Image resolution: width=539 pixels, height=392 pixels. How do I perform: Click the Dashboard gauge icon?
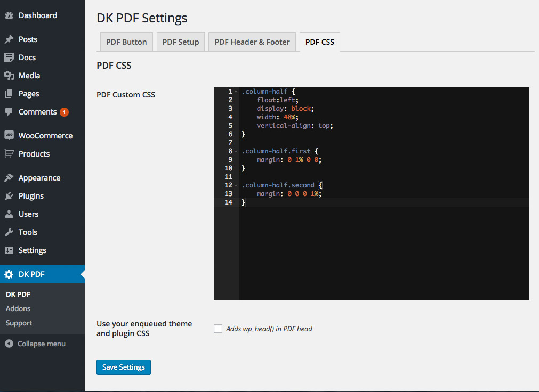9,16
